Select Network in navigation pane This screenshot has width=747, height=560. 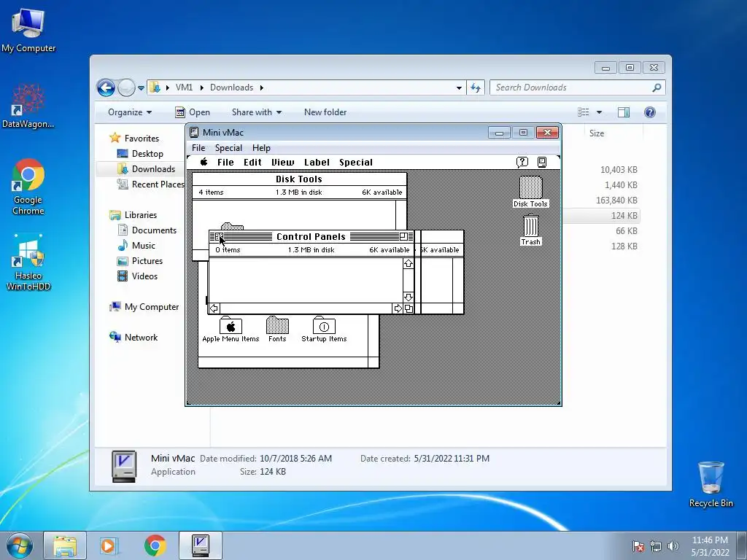pyautogui.click(x=141, y=337)
